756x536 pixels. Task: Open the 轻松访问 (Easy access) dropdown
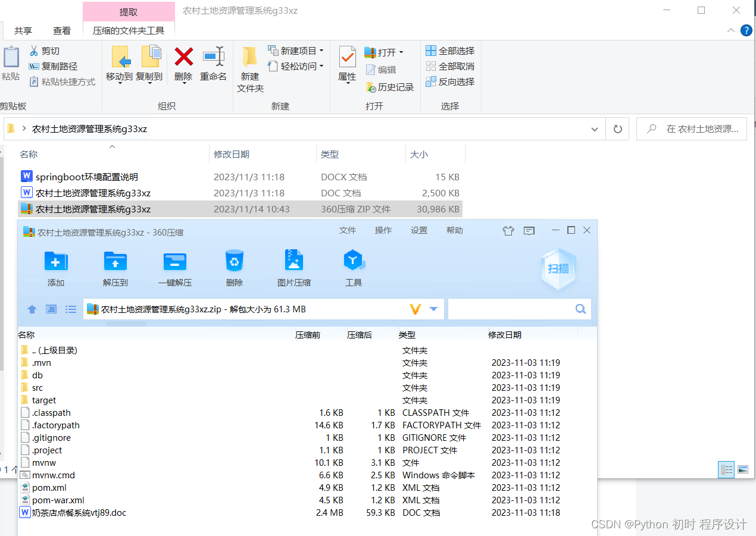click(296, 66)
